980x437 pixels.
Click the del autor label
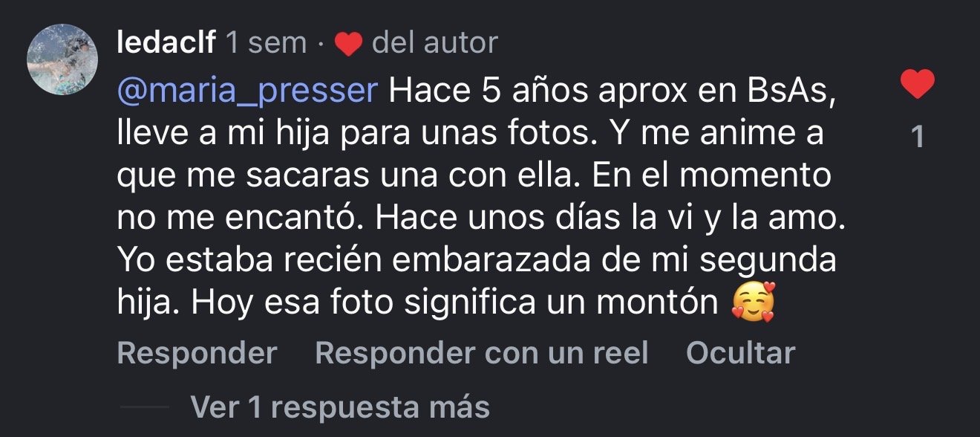[x=434, y=43]
